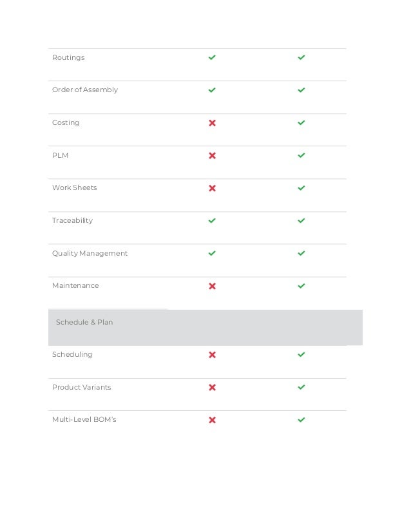Select the red cross in Work Sheets row
This screenshot has height=532, width=411.
pyautogui.click(x=212, y=188)
